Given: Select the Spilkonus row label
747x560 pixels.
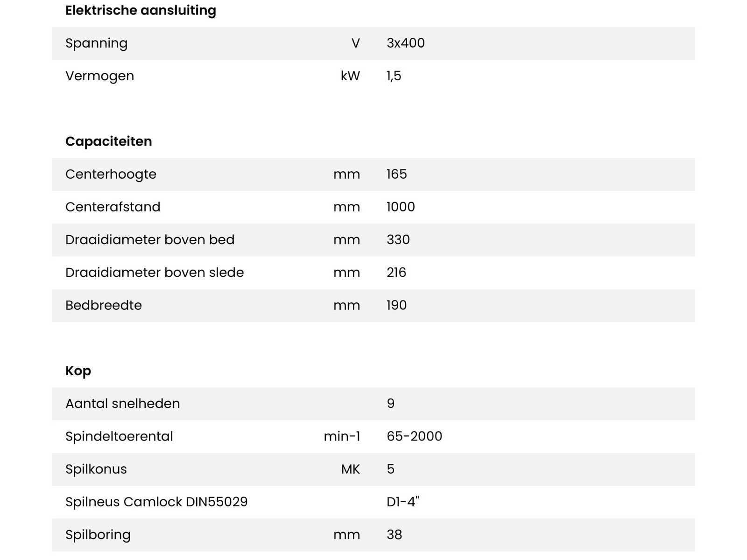Looking at the screenshot, I should coord(96,469).
